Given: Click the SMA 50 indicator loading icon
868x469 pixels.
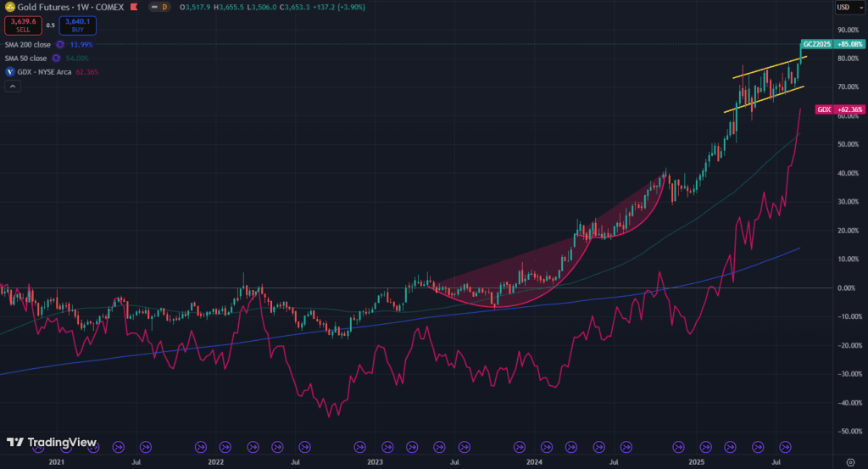Looking at the screenshot, I should (55, 58).
